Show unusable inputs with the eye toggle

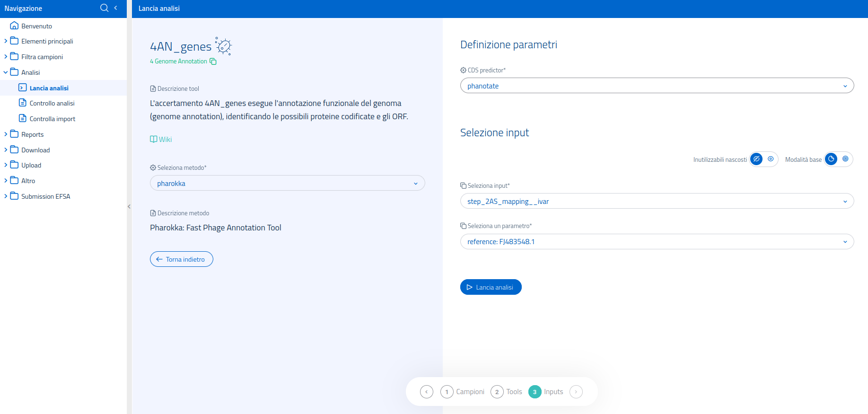(771, 159)
